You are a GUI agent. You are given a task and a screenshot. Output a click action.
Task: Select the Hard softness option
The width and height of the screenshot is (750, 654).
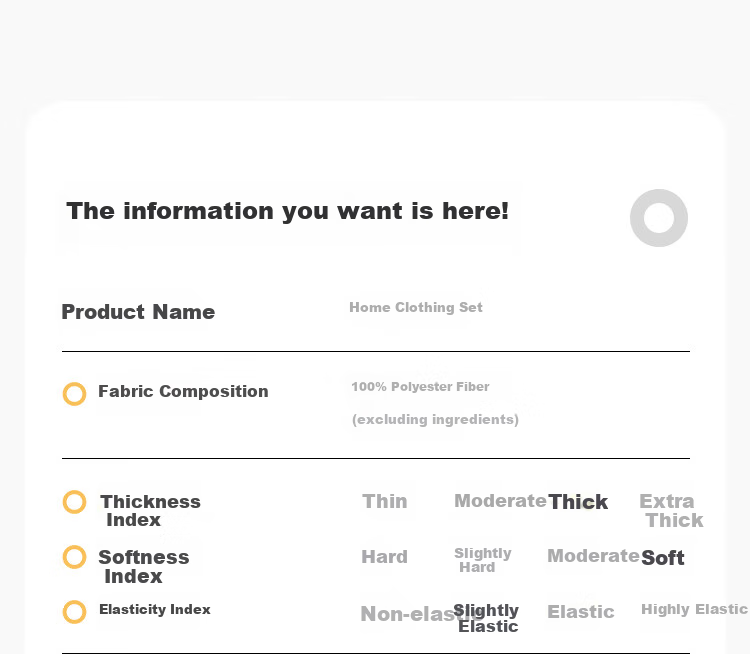(385, 557)
